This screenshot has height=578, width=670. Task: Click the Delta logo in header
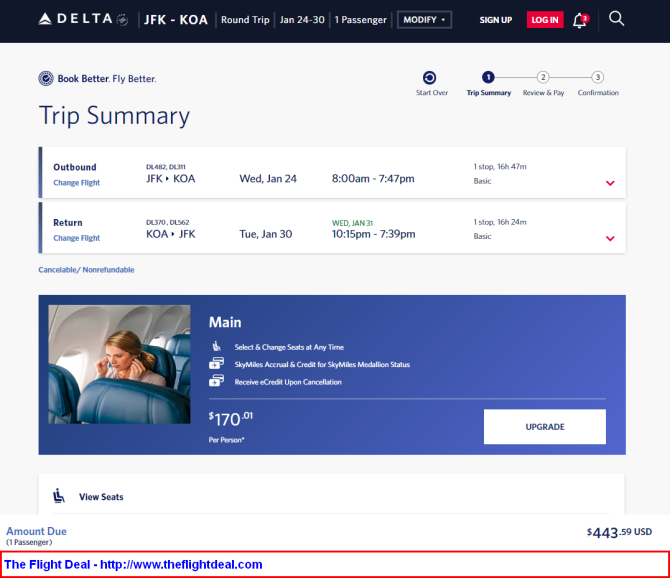click(x=83, y=19)
